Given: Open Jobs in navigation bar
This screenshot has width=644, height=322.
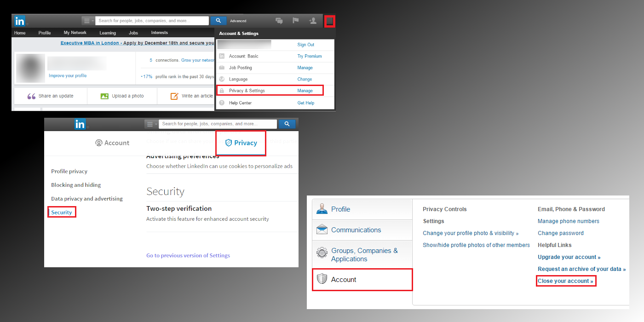Looking at the screenshot, I should point(133,33).
